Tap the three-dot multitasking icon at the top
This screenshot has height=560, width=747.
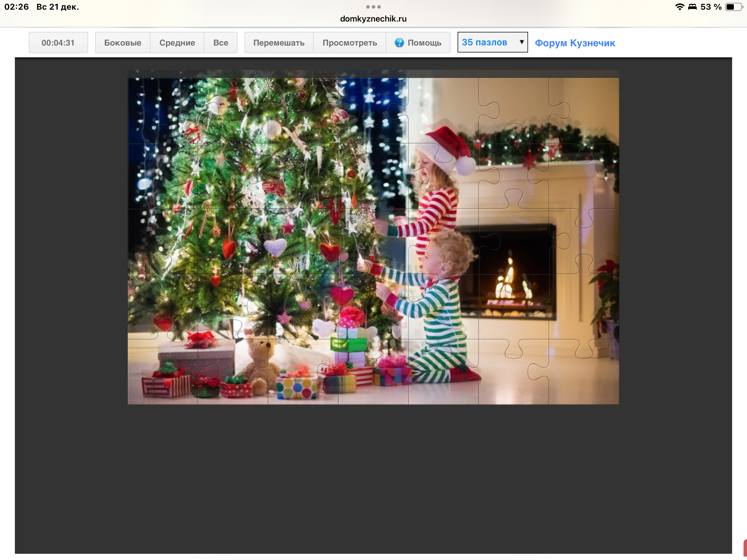[373, 7]
